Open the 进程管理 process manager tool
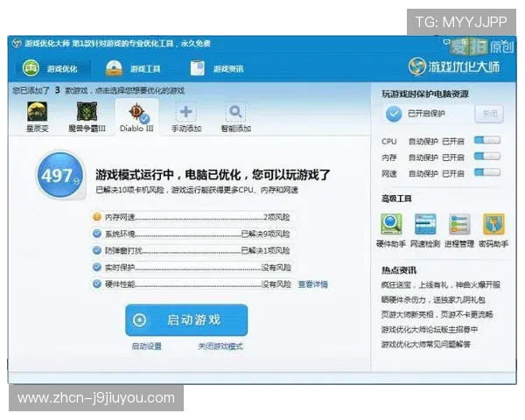525x420 pixels. [x=458, y=224]
